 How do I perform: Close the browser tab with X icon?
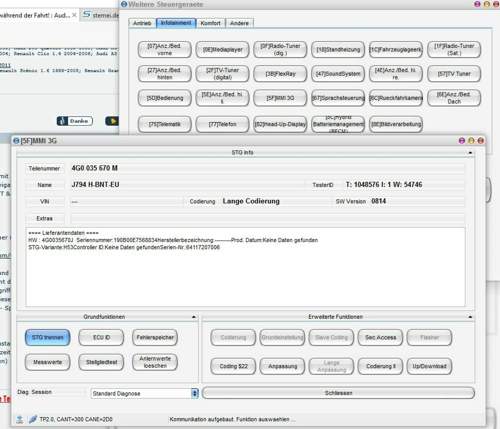[74, 15]
